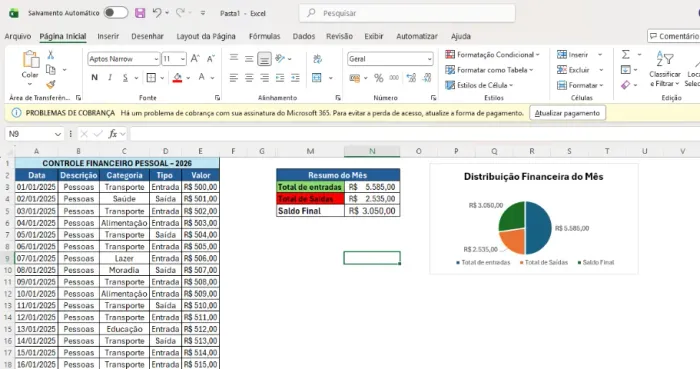
Task: Click the thousands separator 000 icon
Action: tap(394, 78)
